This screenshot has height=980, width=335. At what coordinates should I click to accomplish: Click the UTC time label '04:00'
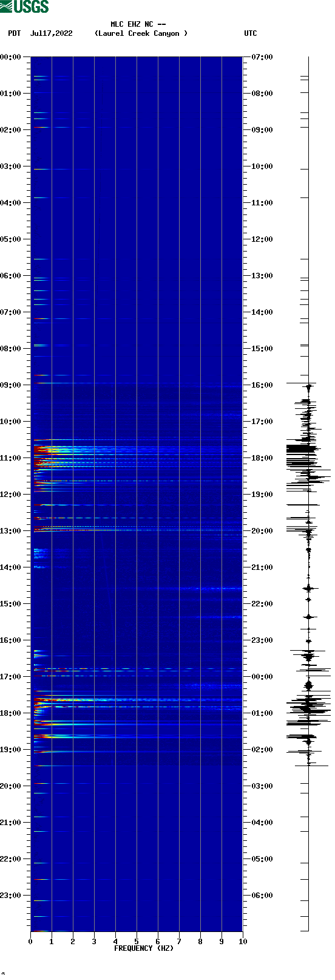tap(262, 823)
